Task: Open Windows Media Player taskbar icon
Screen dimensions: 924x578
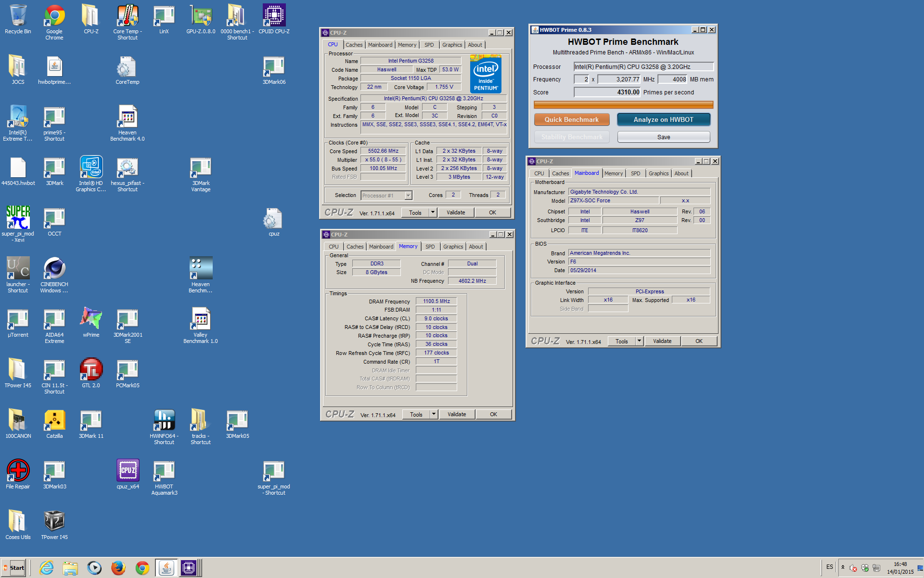Action: click(94, 568)
